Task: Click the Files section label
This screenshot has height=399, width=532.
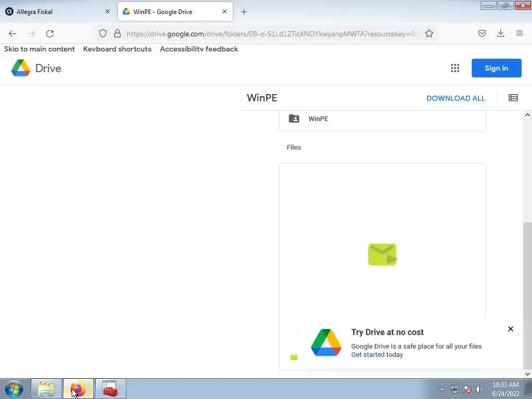Action: (294, 147)
